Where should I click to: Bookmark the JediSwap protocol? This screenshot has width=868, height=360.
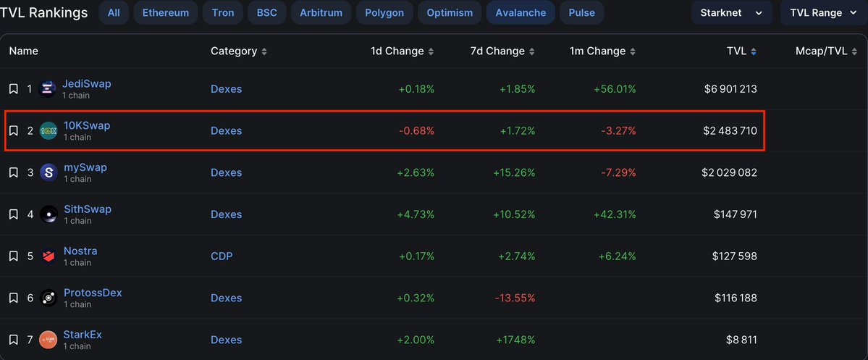[x=13, y=89]
